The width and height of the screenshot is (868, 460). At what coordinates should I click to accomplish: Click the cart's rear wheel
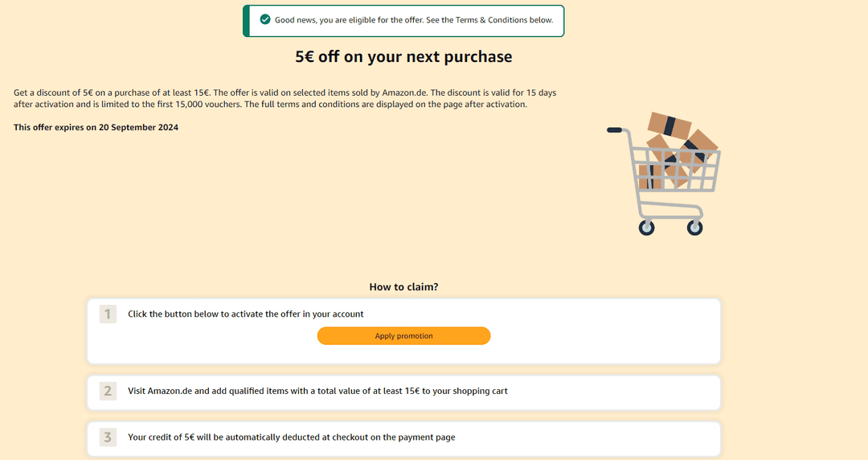tap(646, 228)
